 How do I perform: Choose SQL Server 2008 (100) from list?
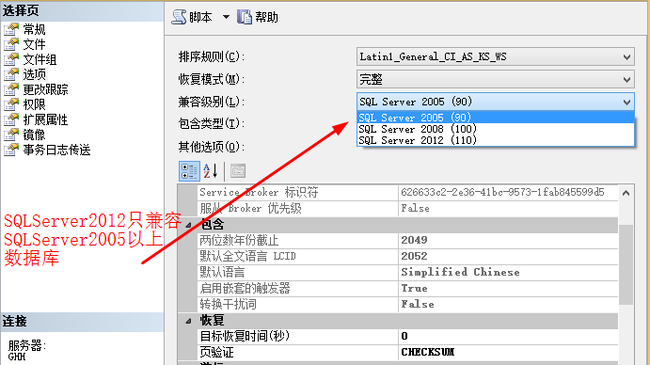[x=495, y=129]
